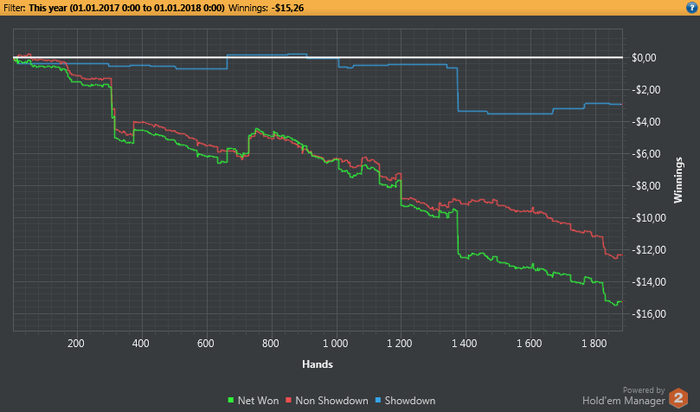Click the -$6,00 axis label
The height and width of the screenshot is (412, 700).
coord(646,154)
